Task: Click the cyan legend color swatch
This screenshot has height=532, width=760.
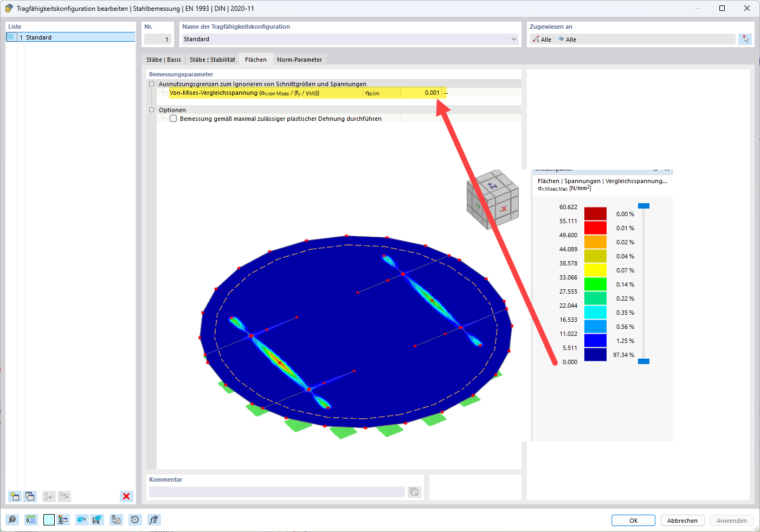Action: pyautogui.click(x=595, y=312)
